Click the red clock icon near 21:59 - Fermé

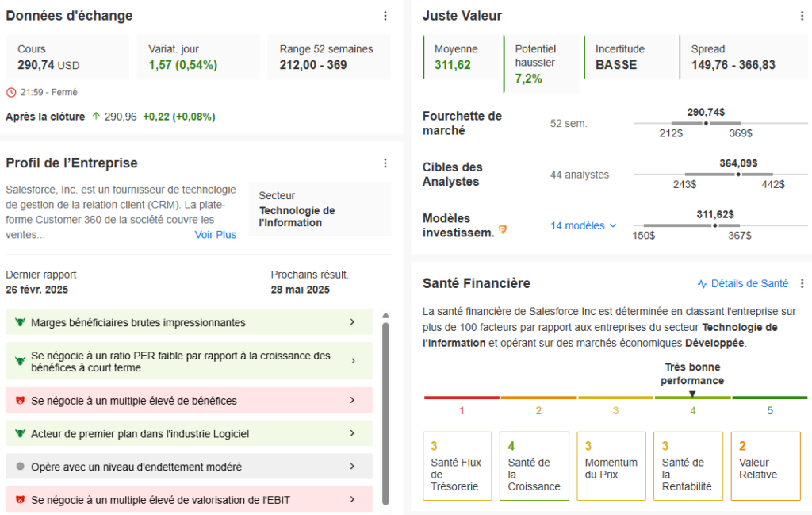11,92
